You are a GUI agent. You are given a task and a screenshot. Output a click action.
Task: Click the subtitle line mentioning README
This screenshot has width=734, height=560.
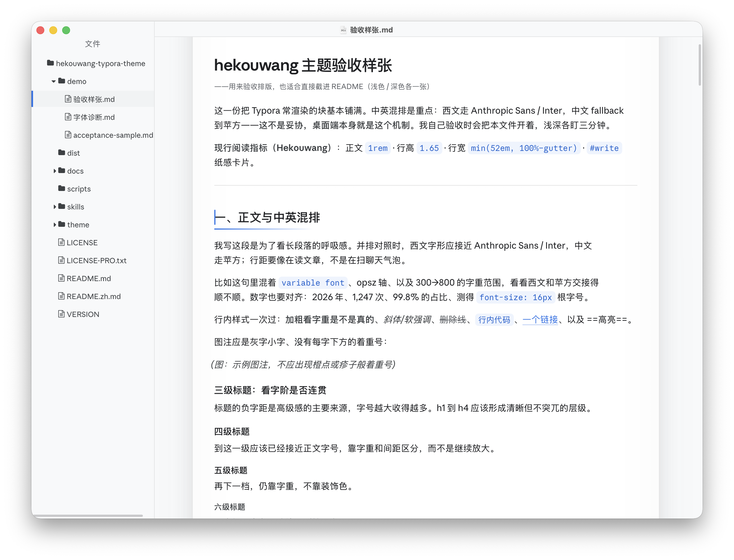pos(322,87)
